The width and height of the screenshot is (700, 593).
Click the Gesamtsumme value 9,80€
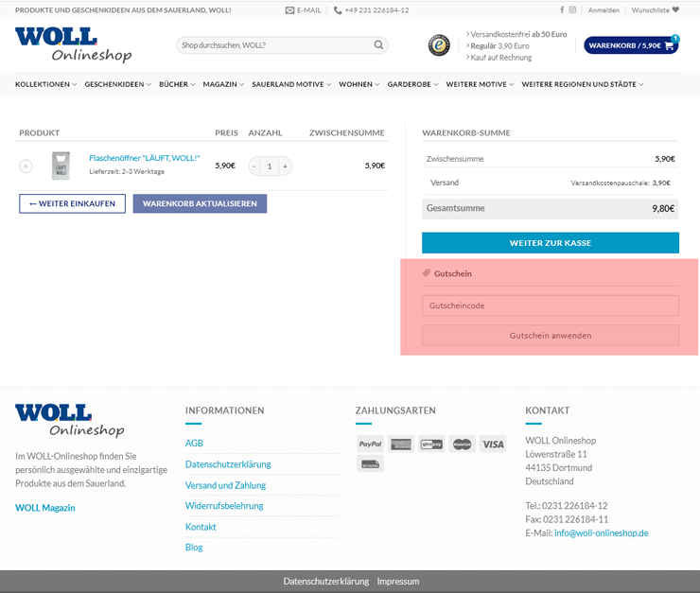[663, 208]
